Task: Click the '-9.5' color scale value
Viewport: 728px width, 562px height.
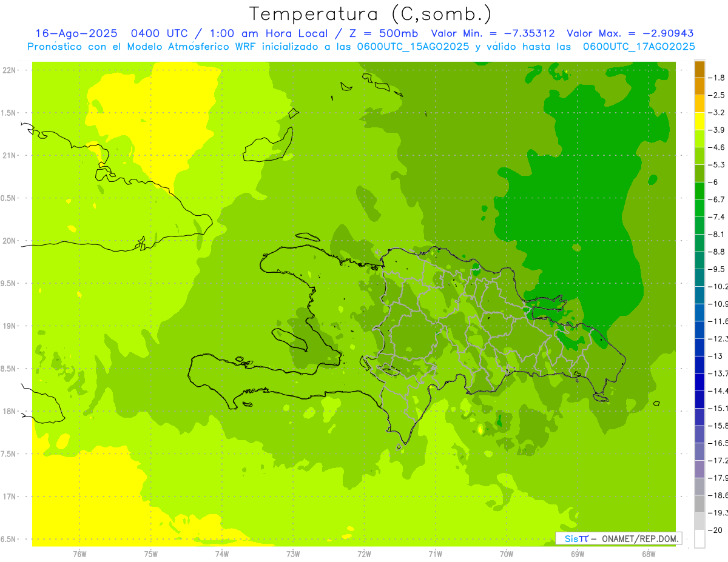Action: point(717,269)
